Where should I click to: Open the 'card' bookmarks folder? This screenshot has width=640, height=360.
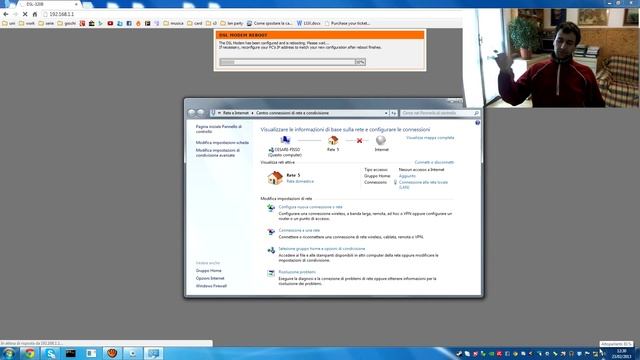click(195, 23)
